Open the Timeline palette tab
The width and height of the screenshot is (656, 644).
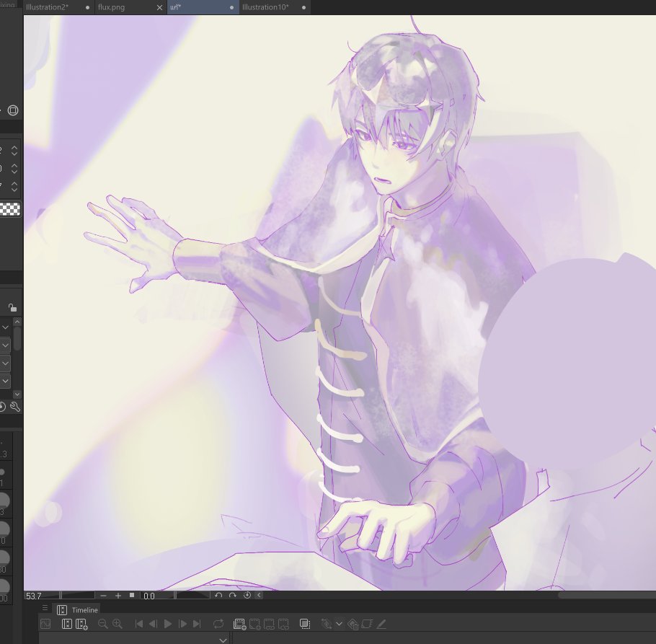[78, 609]
